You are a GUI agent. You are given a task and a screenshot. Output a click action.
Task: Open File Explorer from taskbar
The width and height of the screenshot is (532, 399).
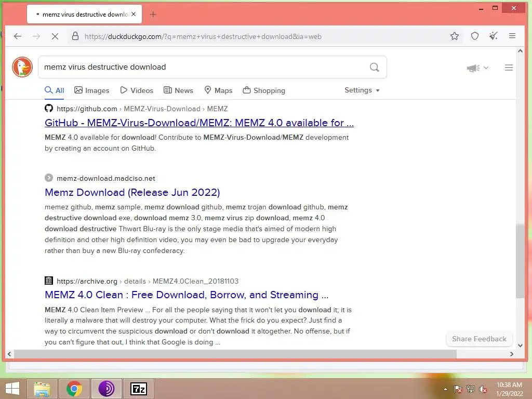(42, 389)
